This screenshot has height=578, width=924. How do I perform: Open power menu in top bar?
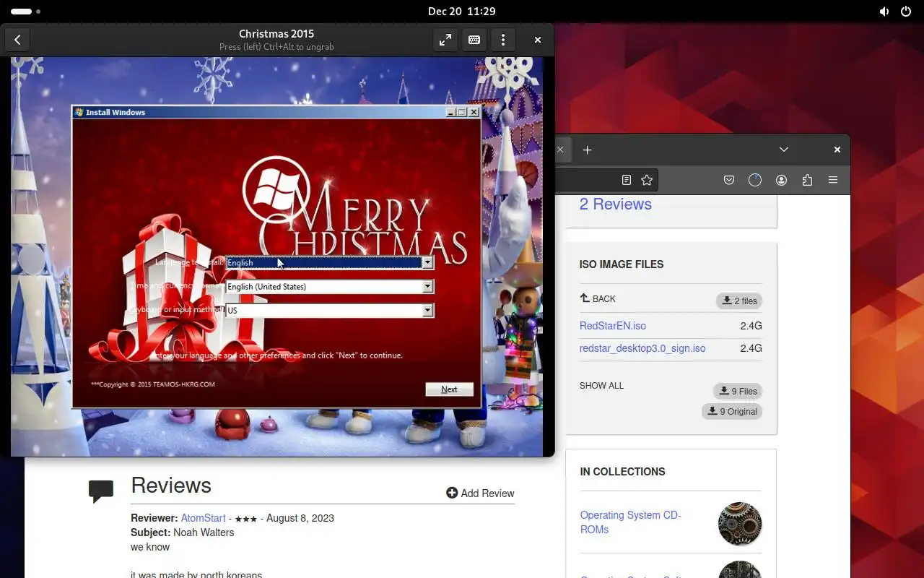(906, 12)
